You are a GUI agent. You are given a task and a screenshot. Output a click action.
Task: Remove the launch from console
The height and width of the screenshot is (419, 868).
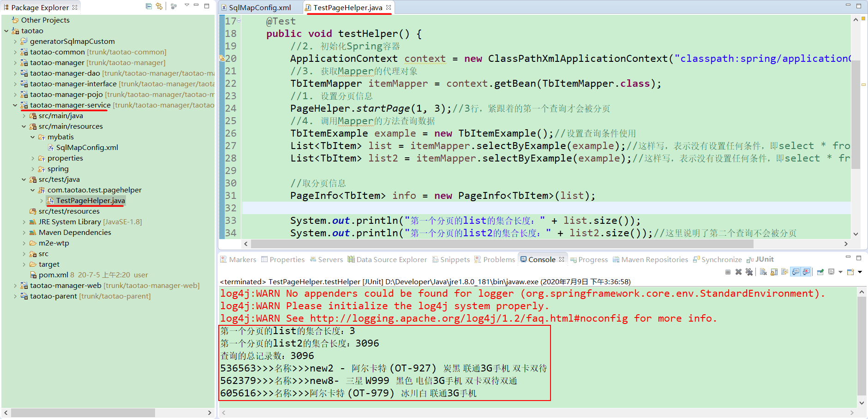click(x=738, y=272)
